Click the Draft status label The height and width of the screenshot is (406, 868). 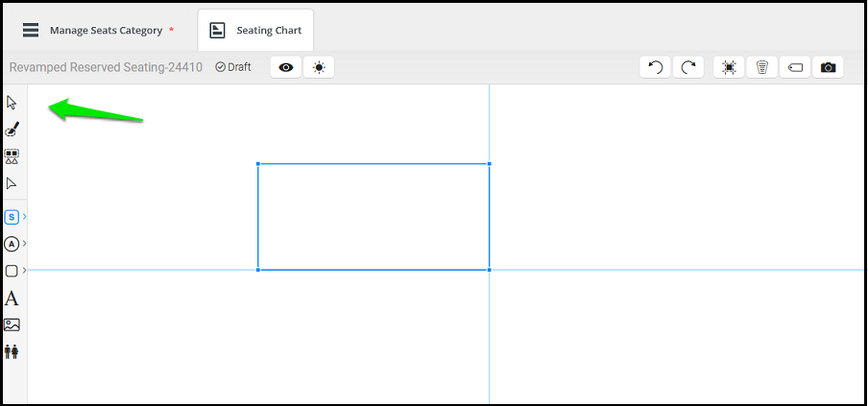click(233, 67)
